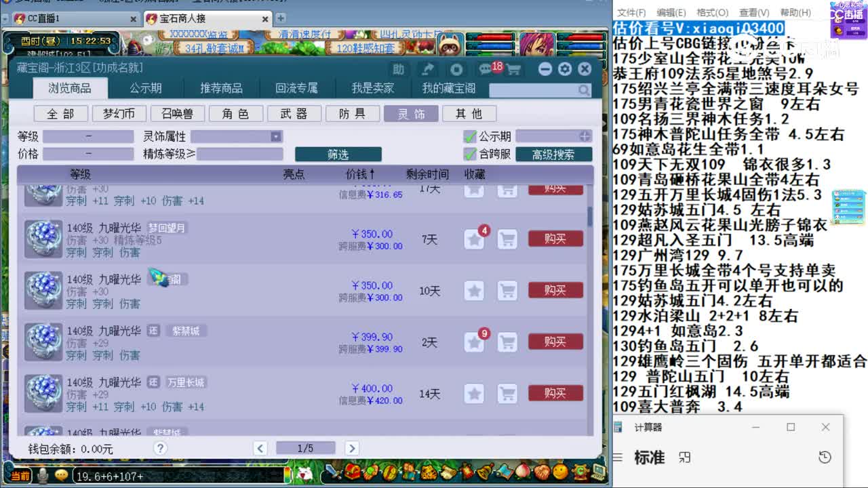Add 紫禁城 ¥399.90 item to cart
The width and height of the screenshot is (868, 488).
click(x=507, y=342)
